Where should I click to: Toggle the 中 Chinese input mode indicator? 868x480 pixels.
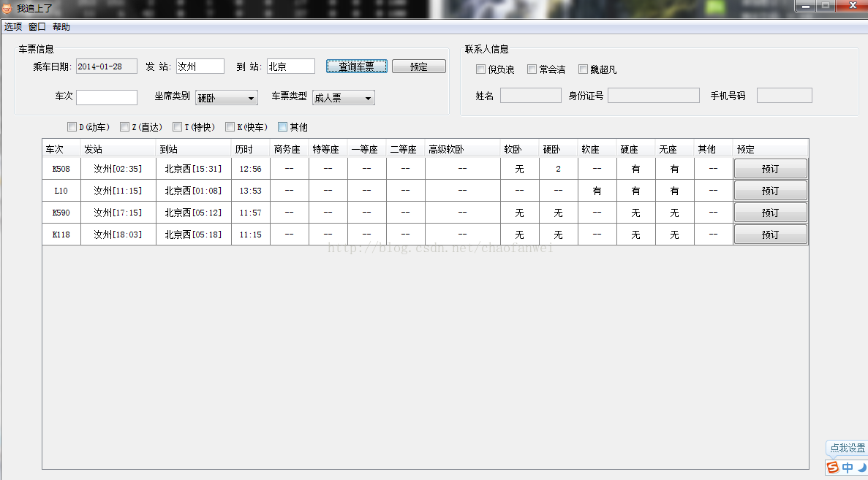(848, 468)
